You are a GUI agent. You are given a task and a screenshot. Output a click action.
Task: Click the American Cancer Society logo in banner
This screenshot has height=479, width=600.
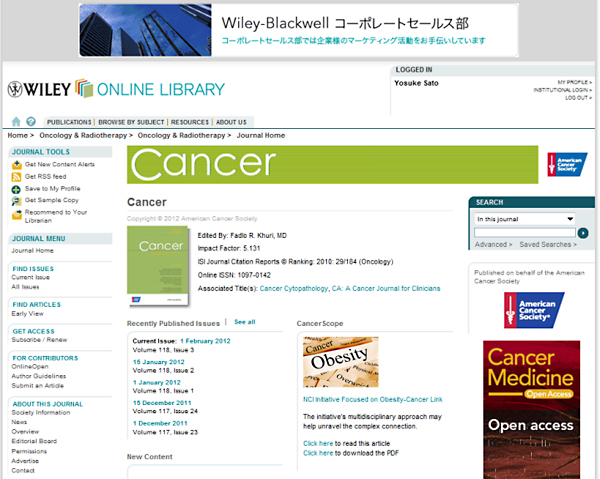(x=566, y=165)
